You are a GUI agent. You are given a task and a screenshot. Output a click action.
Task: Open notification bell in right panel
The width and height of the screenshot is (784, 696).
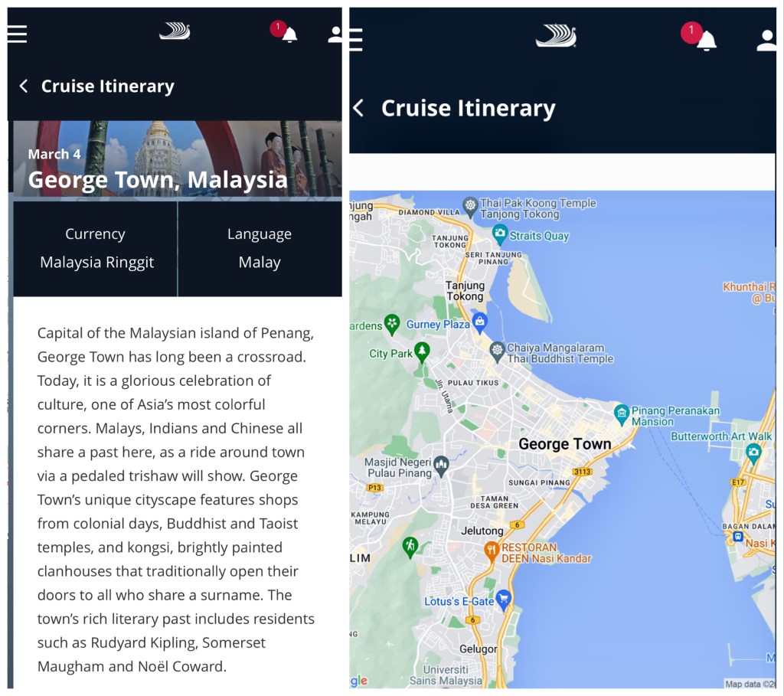706,40
